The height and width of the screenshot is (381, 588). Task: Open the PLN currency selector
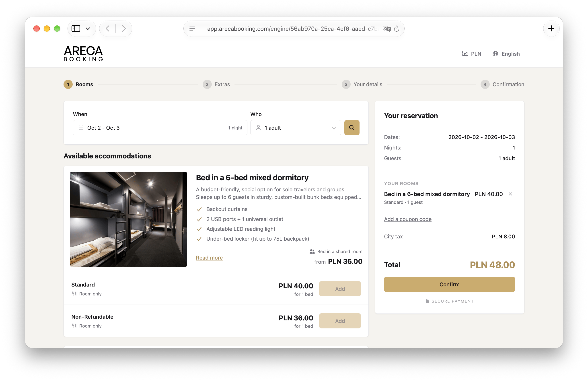[471, 54]
